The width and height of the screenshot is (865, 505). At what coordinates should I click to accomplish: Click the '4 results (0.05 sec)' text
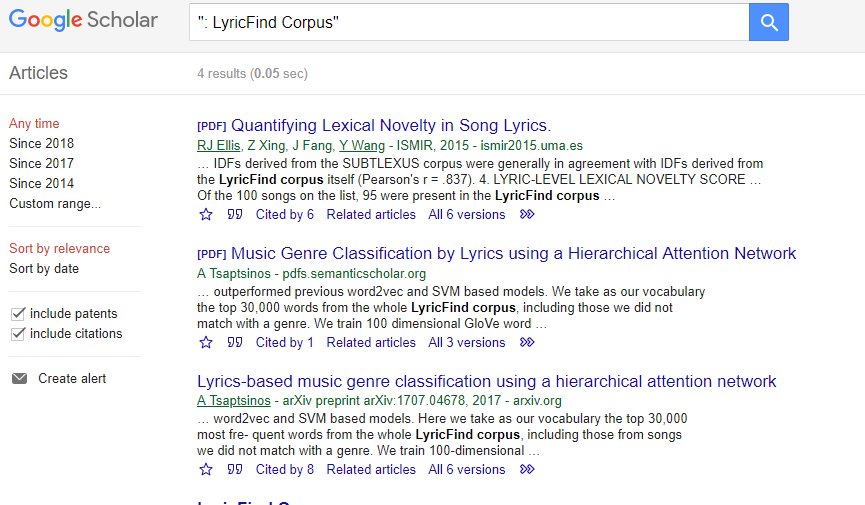253,73
